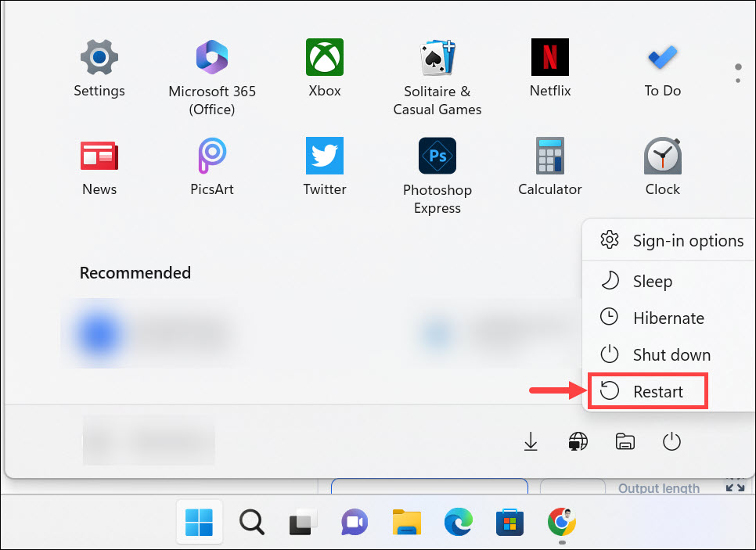Open the File Explorer shortcut in Start footer

point(625,441)
